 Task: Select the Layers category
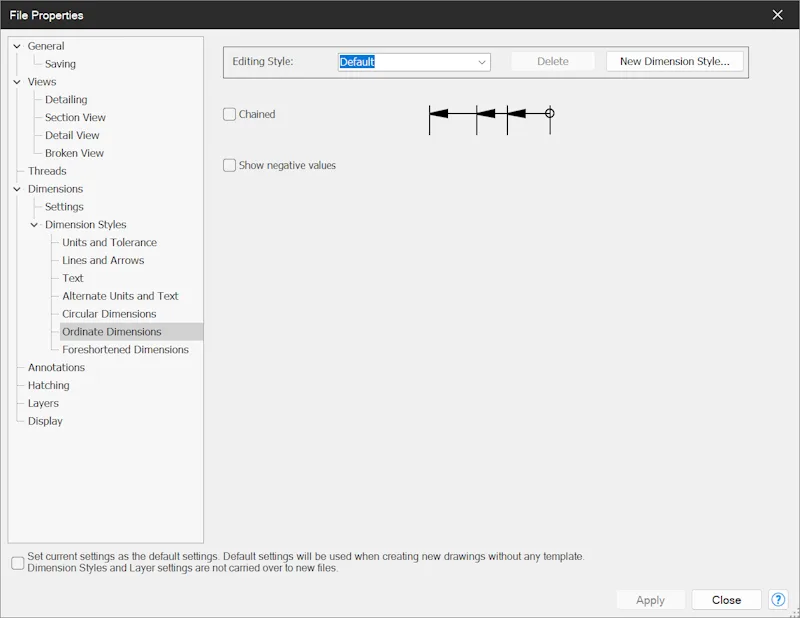[x=43, y=403]
